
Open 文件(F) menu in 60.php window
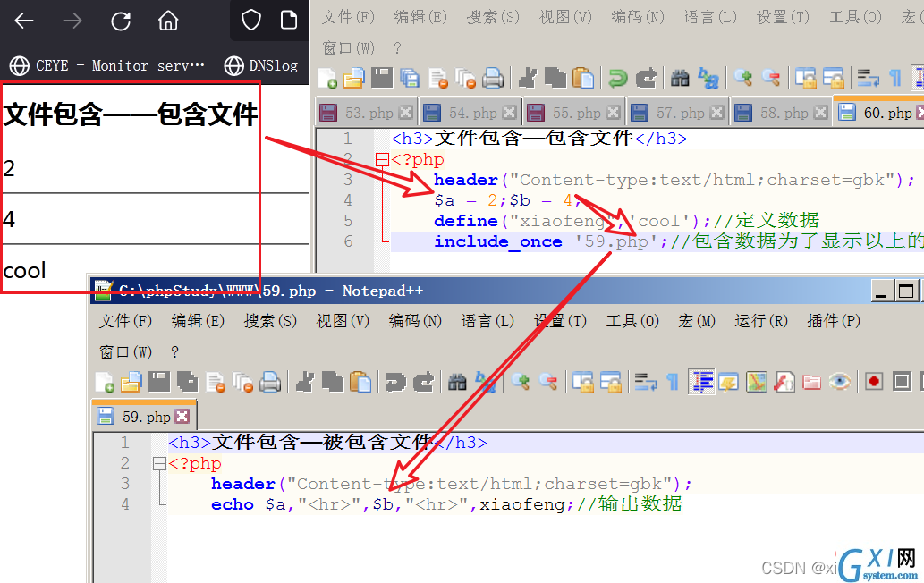[x=348, y=17]
